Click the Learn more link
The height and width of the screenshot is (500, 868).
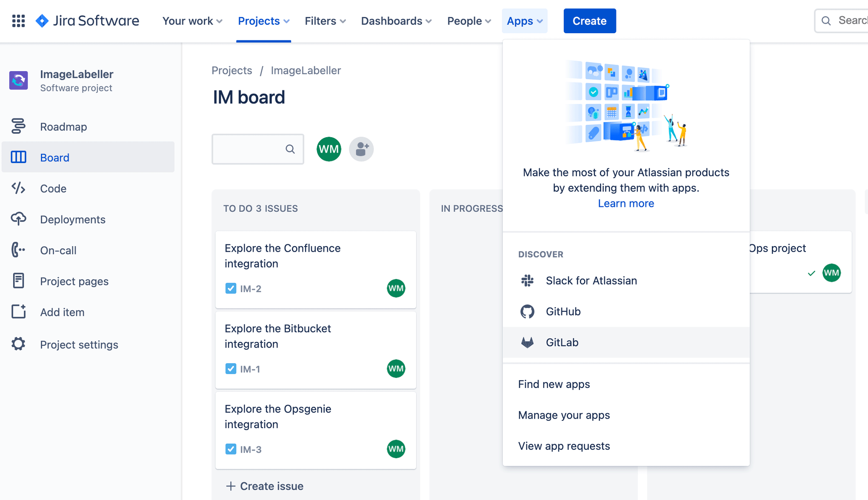coord(626,204)
